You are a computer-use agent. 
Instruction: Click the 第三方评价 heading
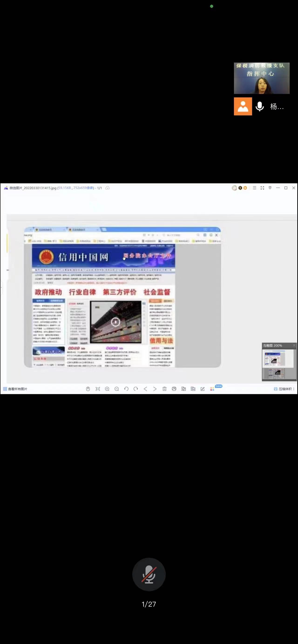[120, 292]
